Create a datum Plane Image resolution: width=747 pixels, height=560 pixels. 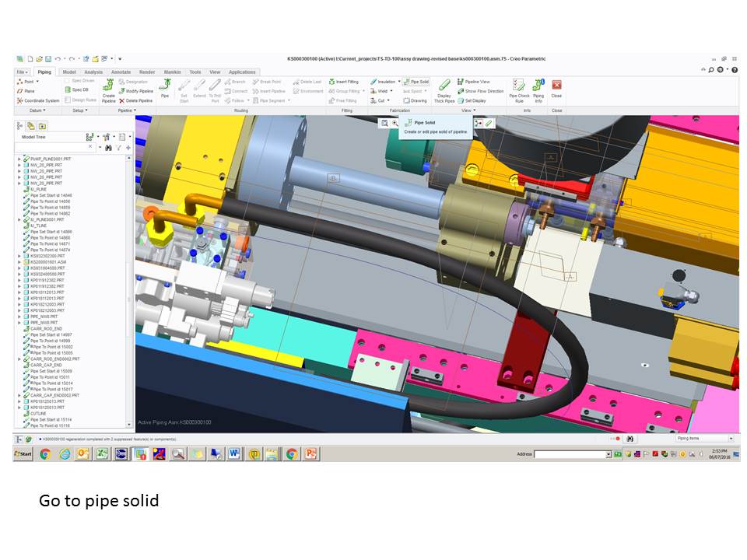[x=26, y=91]
